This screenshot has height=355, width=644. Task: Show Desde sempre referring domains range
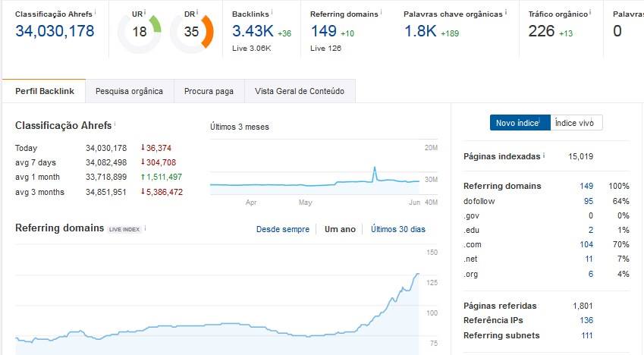(x=283, y=229)
